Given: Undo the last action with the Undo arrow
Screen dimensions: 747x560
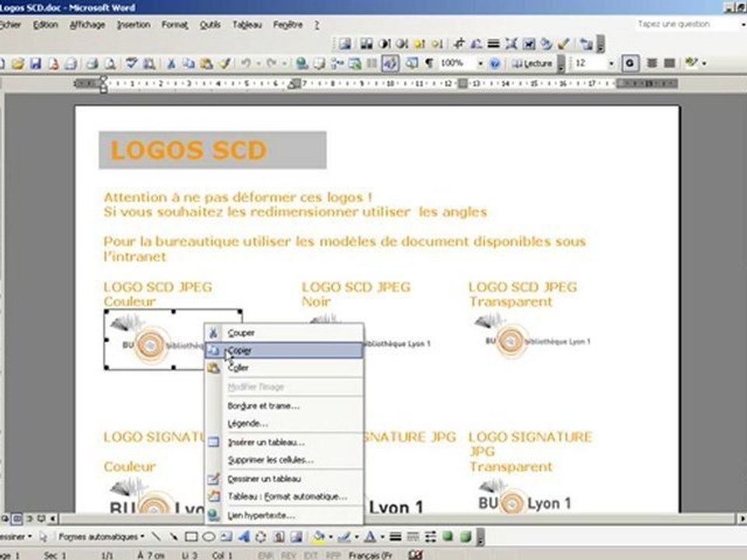Looking at the screenshot, I should point(246,63).
